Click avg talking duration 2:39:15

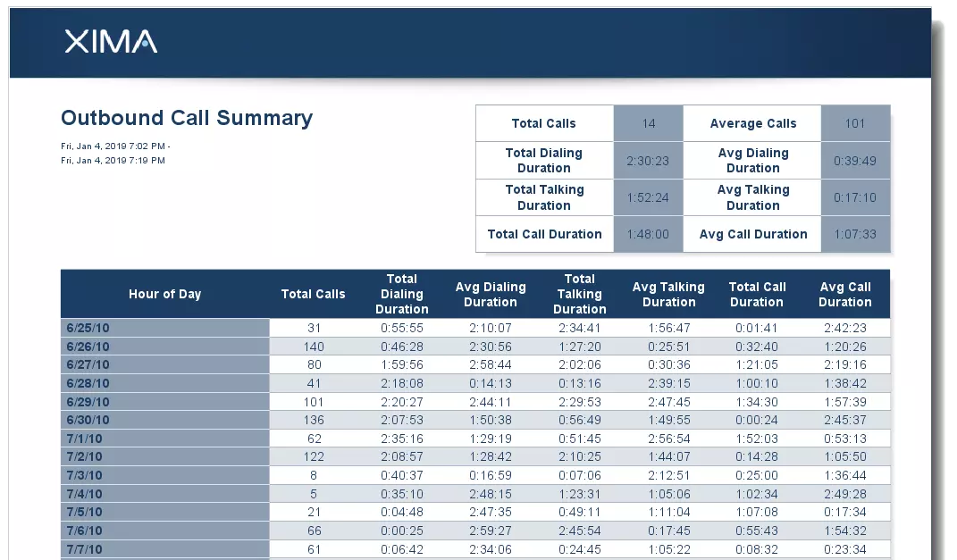(669, 383)
